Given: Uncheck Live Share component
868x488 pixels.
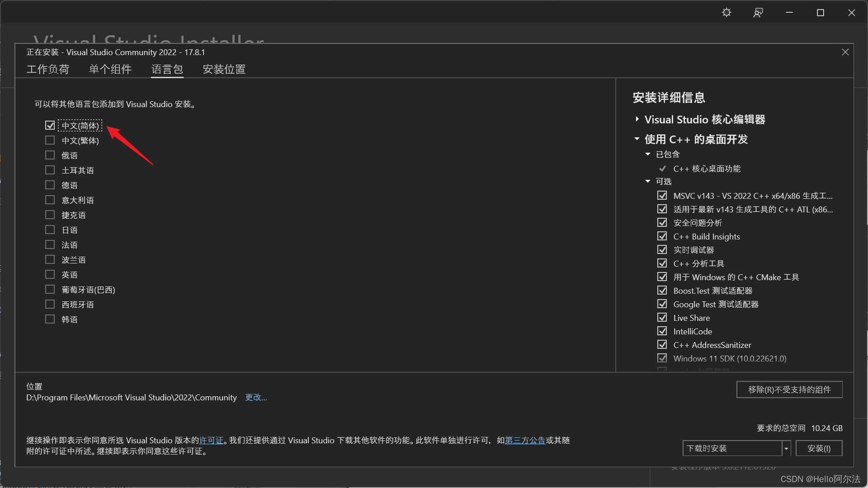Looking at the screenshot, I should click(x=662, y=318).
